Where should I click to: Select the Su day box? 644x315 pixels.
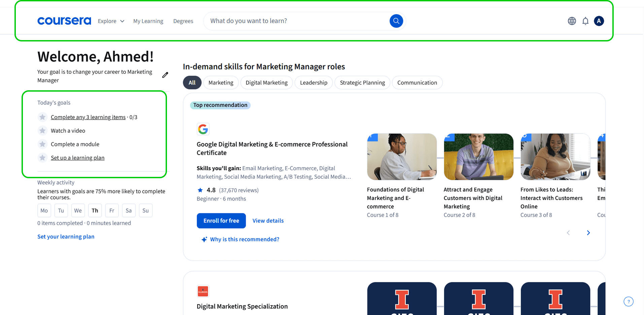(145, 211)
